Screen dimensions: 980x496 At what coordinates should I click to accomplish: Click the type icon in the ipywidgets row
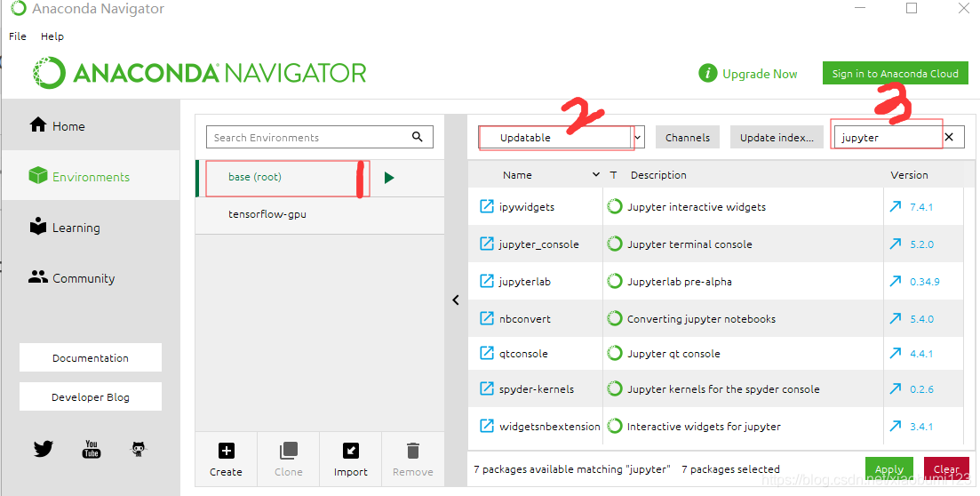pos(614,206)
